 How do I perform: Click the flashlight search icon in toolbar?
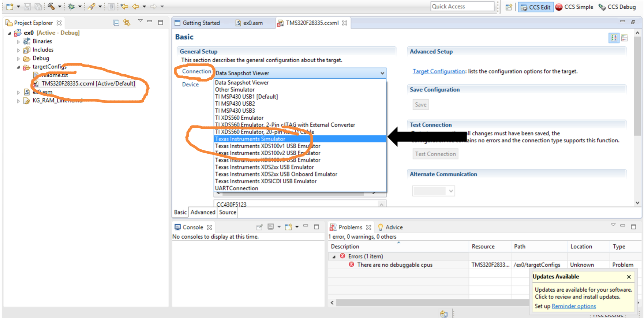click(91, 7)
